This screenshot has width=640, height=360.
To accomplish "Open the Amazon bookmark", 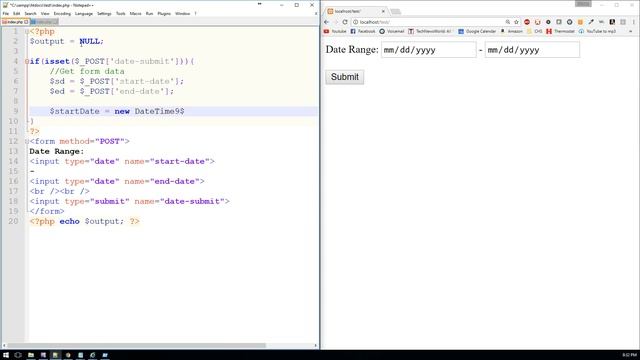I will click(511, 31).
